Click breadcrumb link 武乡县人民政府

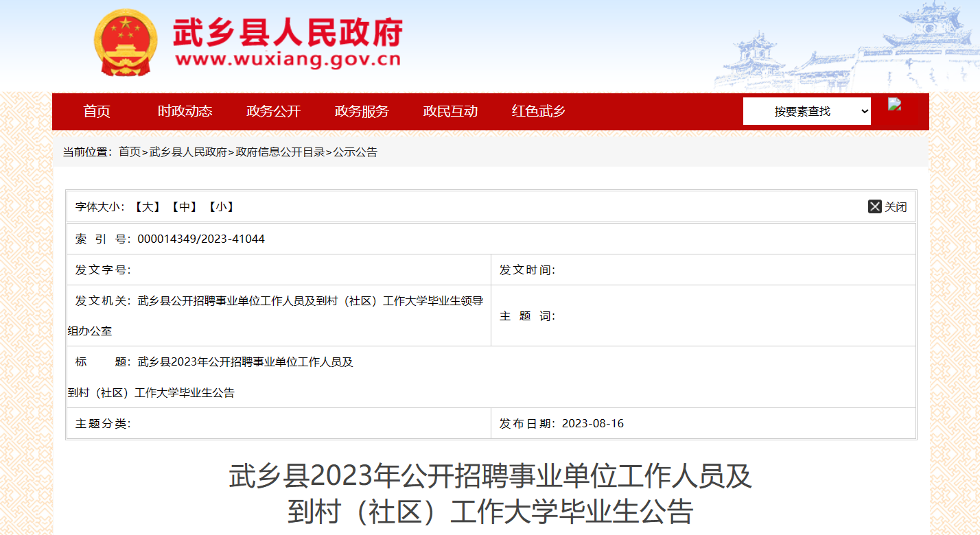point(188,152)
